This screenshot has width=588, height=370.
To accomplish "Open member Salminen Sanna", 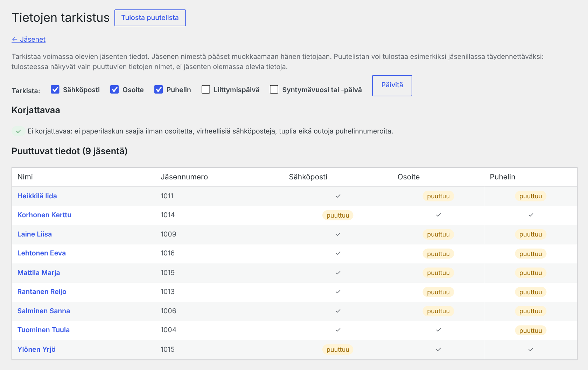I will 44,311.
